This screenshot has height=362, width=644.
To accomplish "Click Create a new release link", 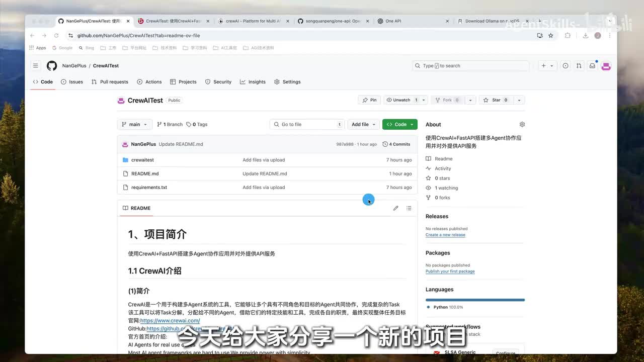I will pos(445,235).
